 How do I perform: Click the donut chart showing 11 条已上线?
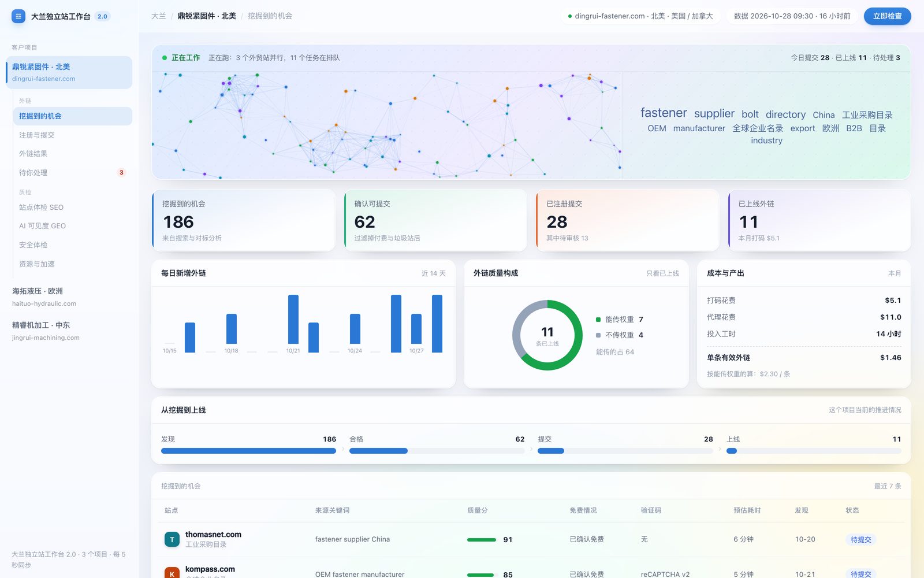tap(547, 335)
